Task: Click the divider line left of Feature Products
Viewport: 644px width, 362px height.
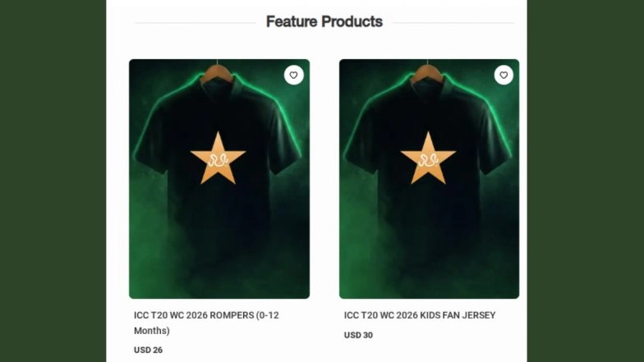Action: 195,23
